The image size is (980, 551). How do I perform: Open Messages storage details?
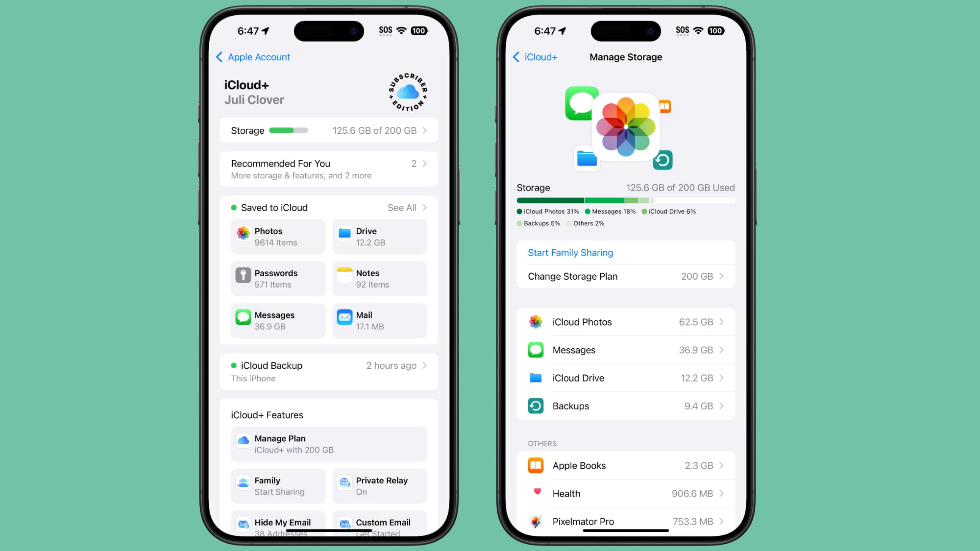point(625,350)
